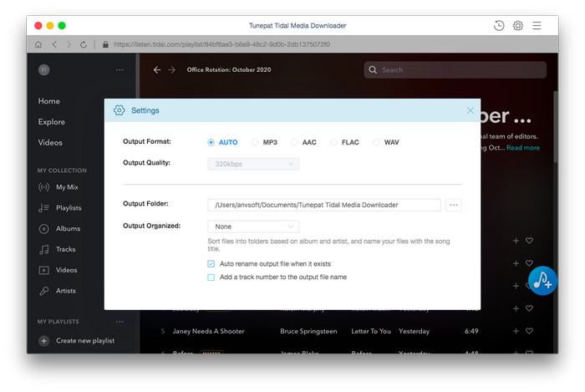This screenshot has width=585, height=392.
Task: Click the Albums disc icon
Action: pos(43,229)
